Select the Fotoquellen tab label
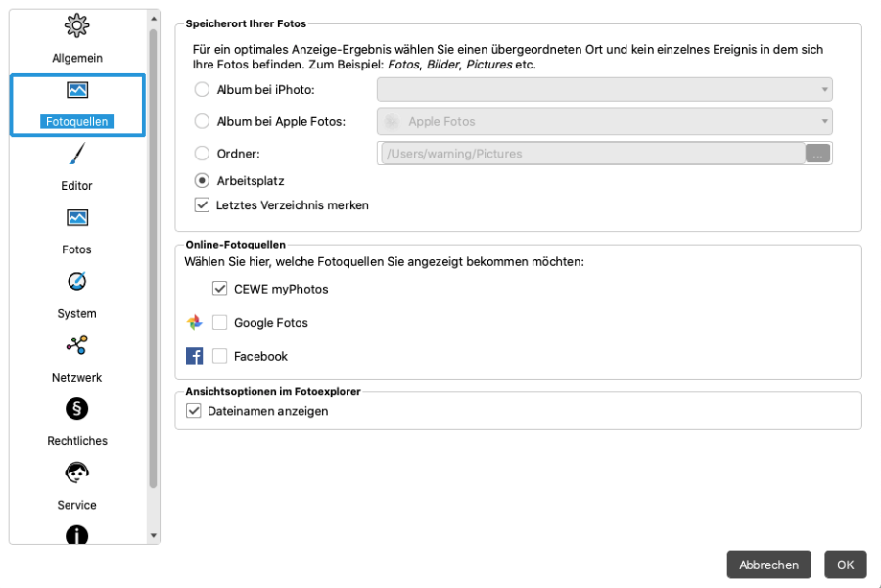The image size is (881, 588). [x=76, y=122]
